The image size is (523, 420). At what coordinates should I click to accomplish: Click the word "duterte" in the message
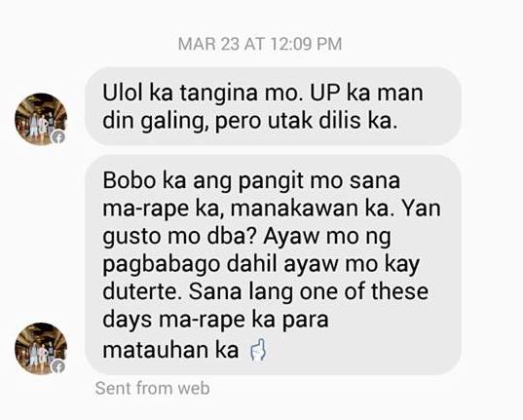[143, 291]
